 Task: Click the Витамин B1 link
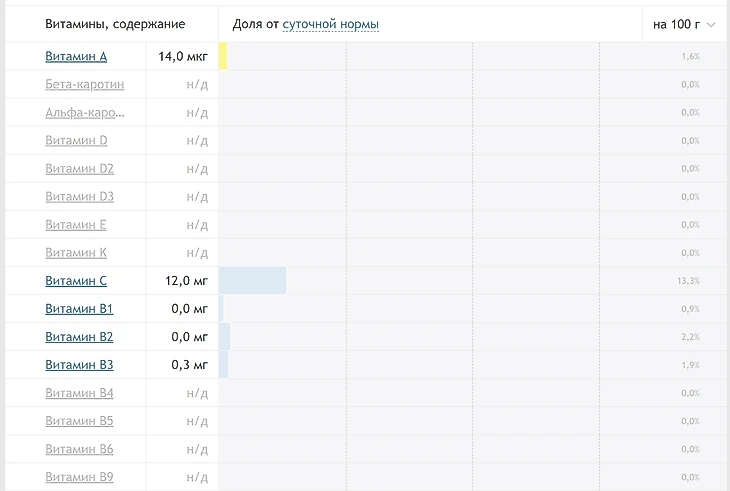point(79,309)
